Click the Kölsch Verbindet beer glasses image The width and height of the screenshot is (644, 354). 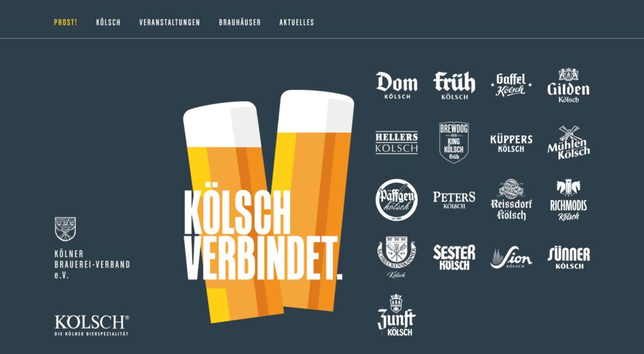click(269, 206)
